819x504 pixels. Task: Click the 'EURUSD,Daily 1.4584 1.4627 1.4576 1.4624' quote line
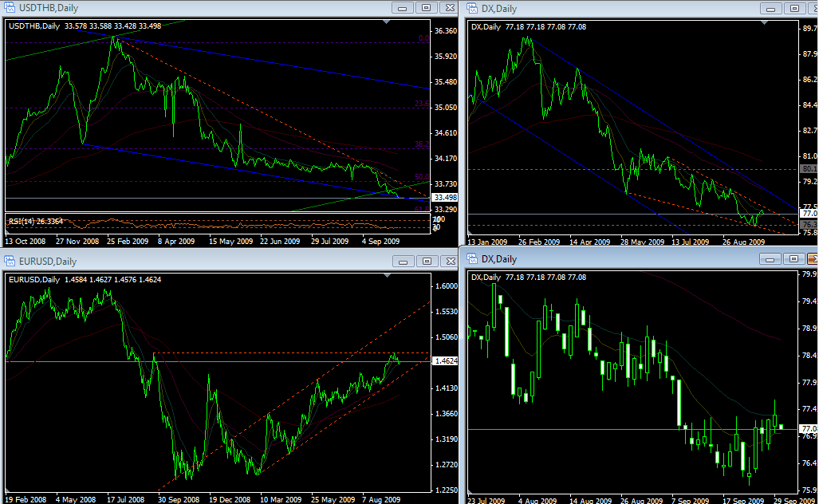click(x=85, y=279)
